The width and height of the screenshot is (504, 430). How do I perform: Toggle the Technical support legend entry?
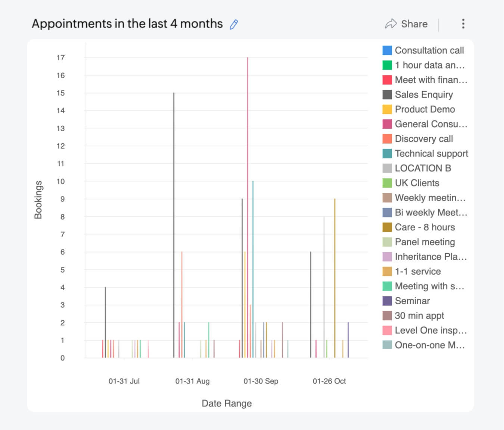pyautogui.click(x=431, y=154)
